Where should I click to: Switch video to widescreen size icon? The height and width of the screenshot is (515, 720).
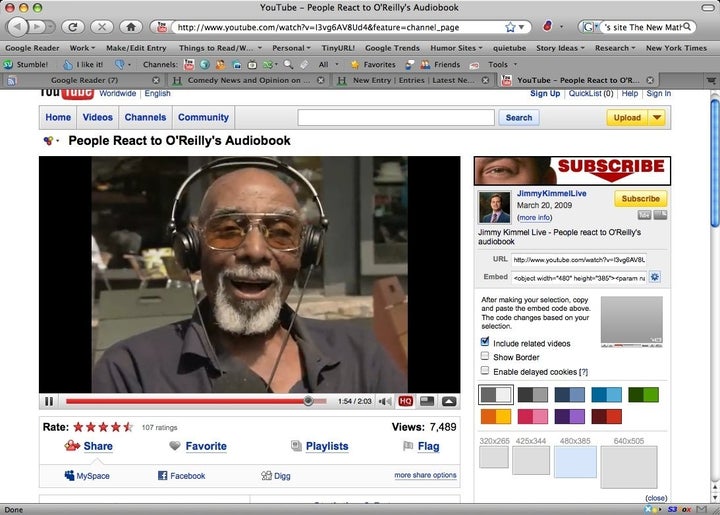[427, 401]
